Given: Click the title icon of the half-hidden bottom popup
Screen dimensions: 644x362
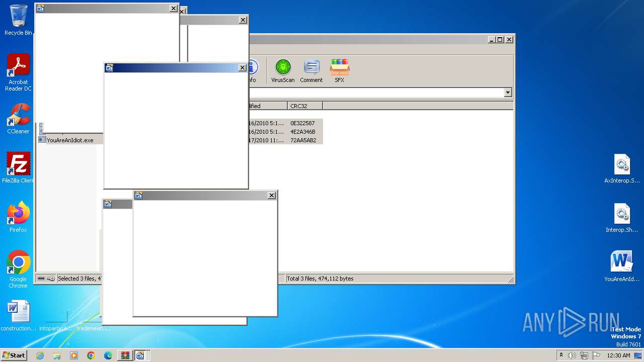Looking at the screenshot, I should tap(108, 204).
